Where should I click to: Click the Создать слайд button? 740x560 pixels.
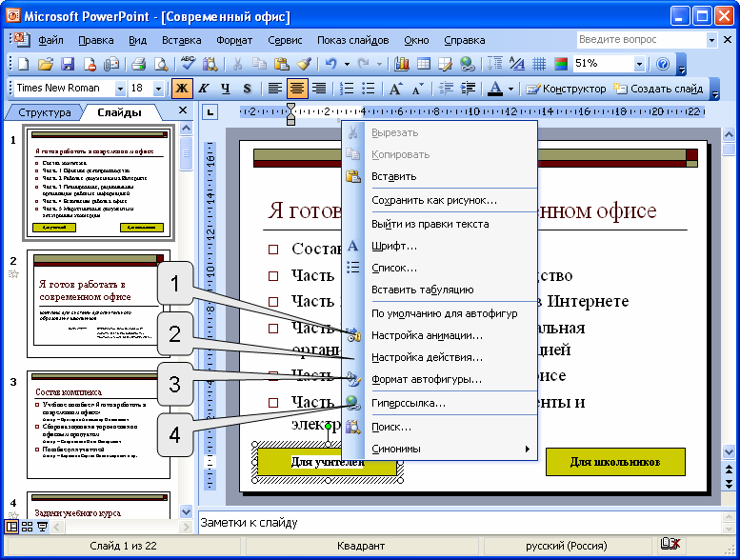(x=658, y=89)
